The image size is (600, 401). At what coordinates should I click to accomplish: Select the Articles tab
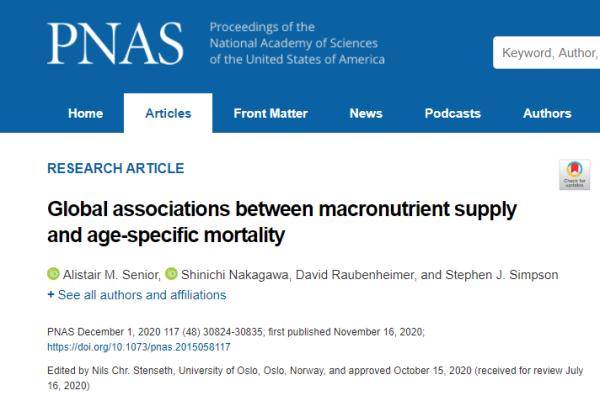(x=168, y=113)
